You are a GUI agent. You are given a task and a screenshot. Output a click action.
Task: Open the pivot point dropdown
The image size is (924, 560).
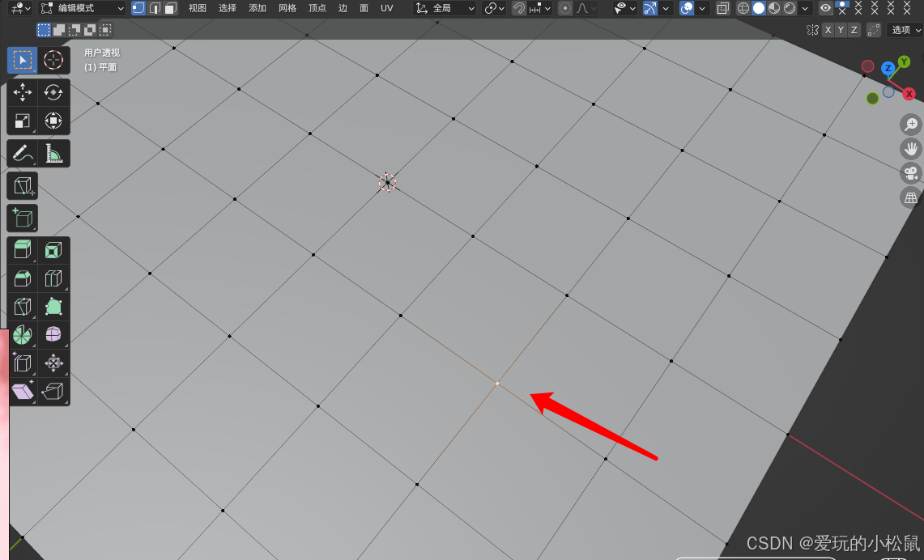pyautogui.click(x=494, y=8)
